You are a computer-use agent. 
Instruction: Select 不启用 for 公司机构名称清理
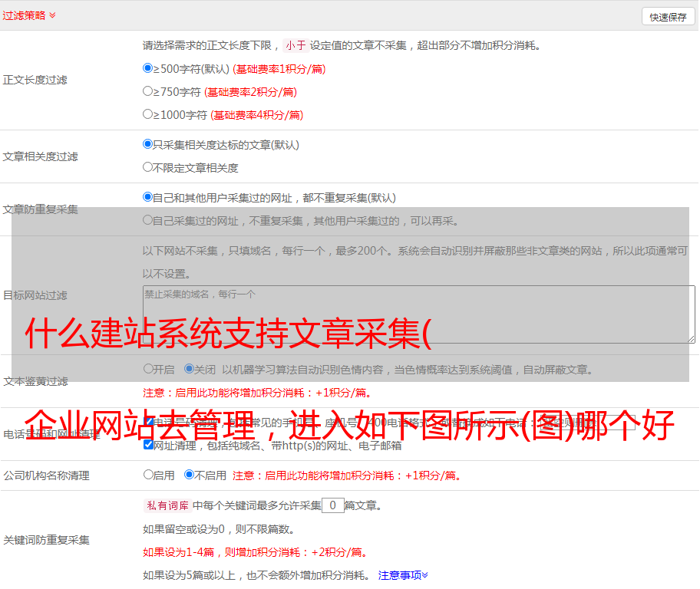point(190,475)
